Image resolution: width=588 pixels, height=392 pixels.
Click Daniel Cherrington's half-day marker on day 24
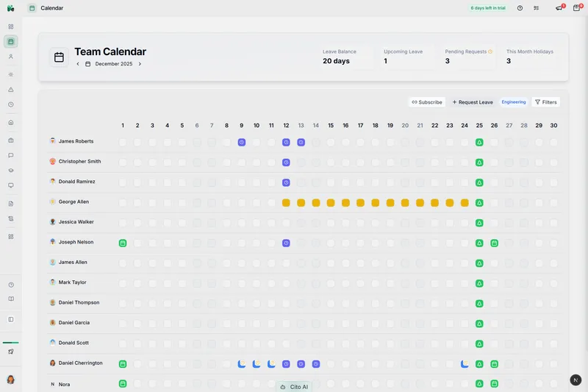(465, 364)
